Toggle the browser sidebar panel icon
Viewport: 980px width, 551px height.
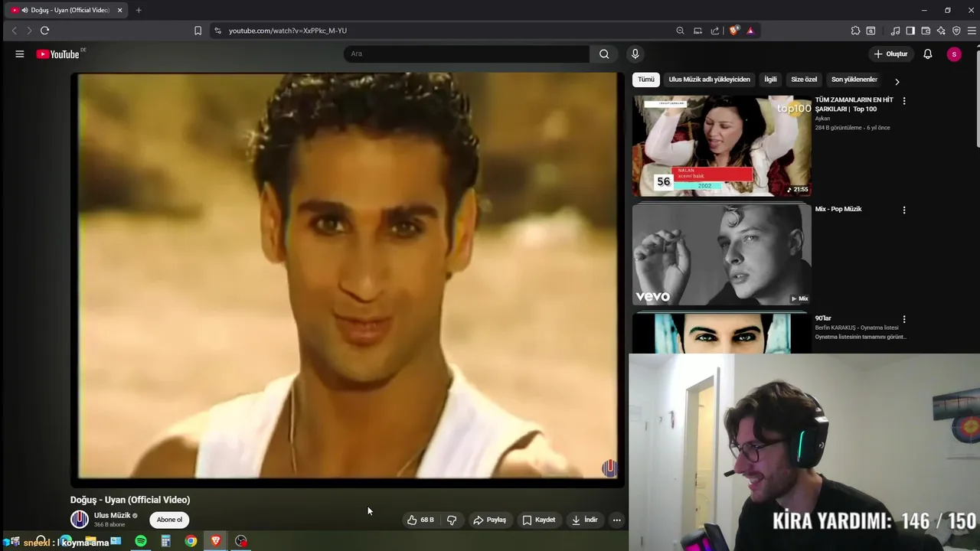[910, 31]
